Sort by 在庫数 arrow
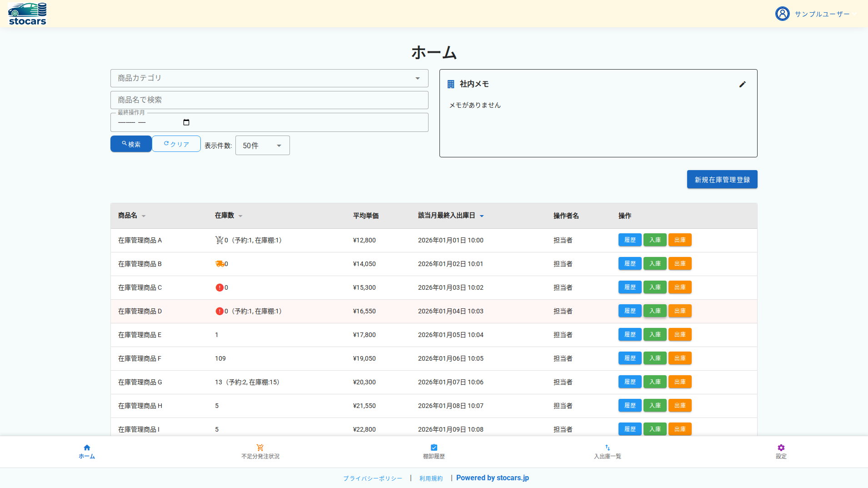The image size is (868, 488). coord(240,216)
